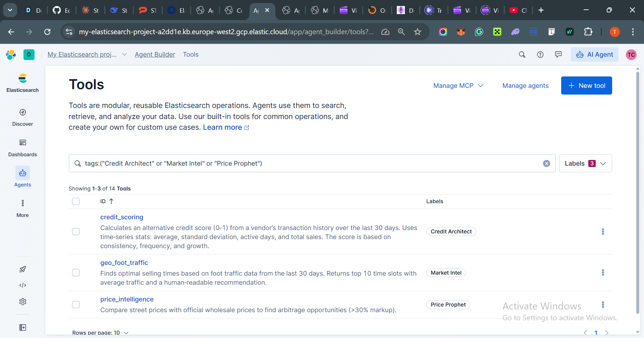
Task: View site information in address bar
Action: (69, 32)
